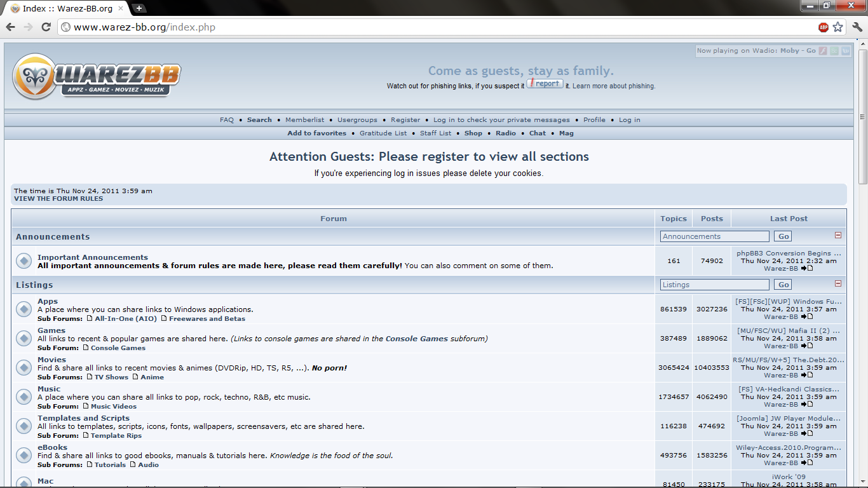Open the Audio subforum under eBooks

click(x=149, y=465)
